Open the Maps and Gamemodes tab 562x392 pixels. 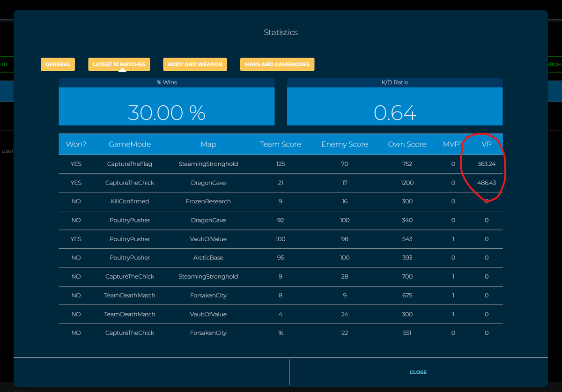pos(277,64)
